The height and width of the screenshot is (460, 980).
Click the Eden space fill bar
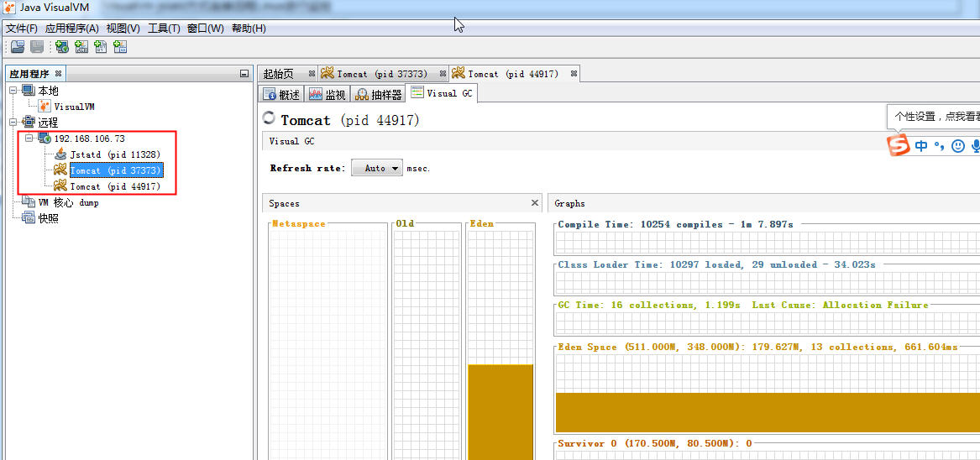[x=500, y=412]
